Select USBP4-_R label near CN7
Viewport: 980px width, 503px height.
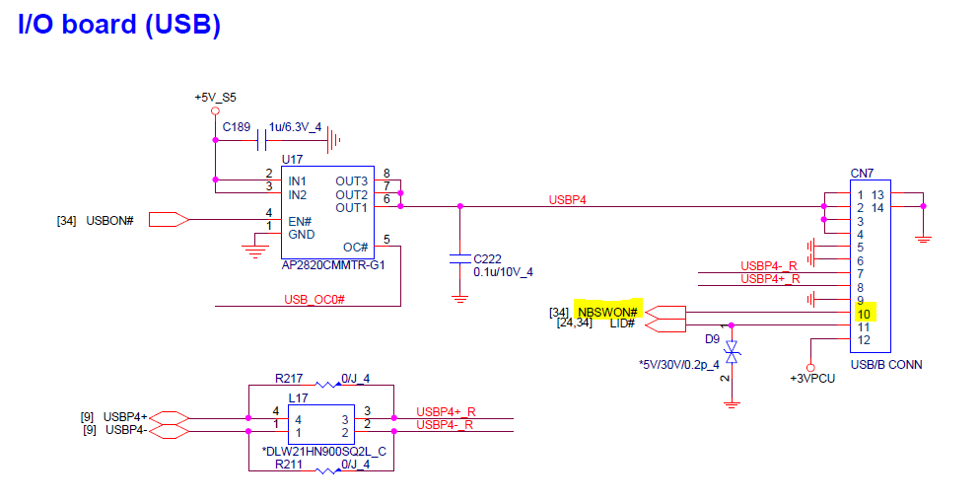[769, 267]
